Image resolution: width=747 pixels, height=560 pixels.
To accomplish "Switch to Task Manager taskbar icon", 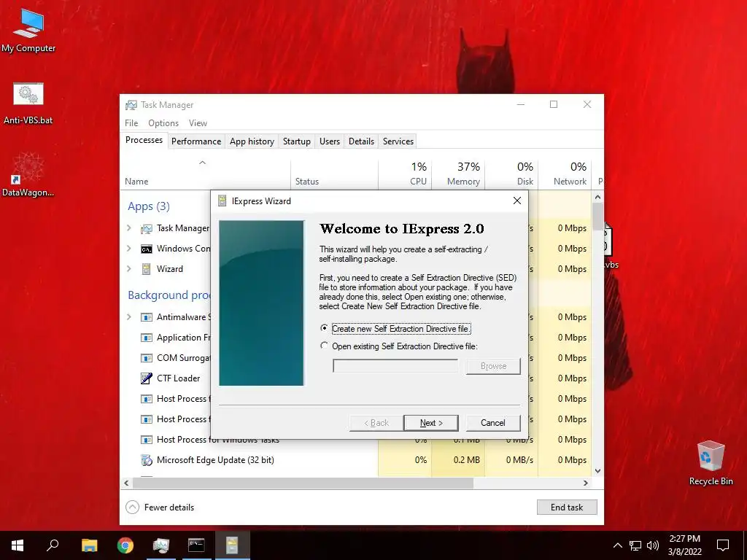I will click(x=161, y=545).
